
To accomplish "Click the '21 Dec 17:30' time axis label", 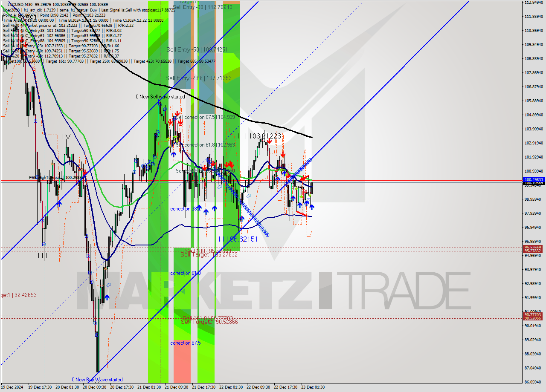I will click(x=203, y=387).
